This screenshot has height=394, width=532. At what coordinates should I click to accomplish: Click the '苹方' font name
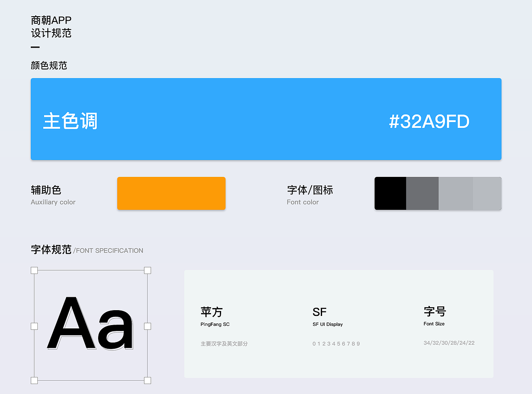[212, 311]
